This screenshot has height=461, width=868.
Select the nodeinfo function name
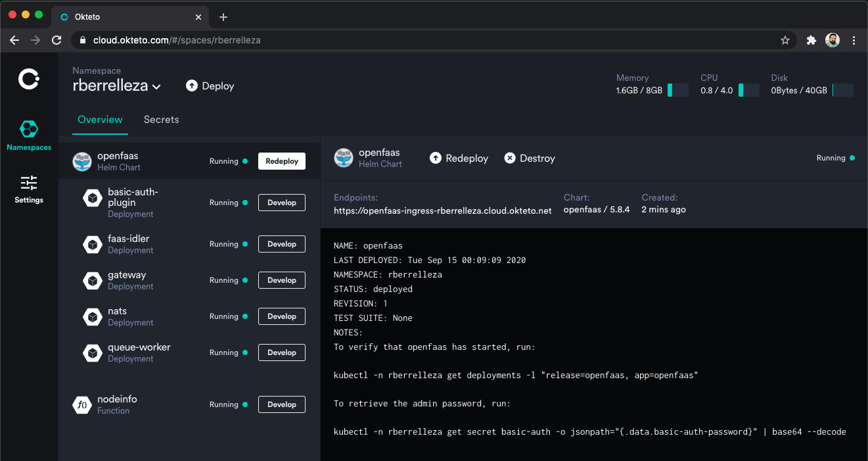(117, 399)
